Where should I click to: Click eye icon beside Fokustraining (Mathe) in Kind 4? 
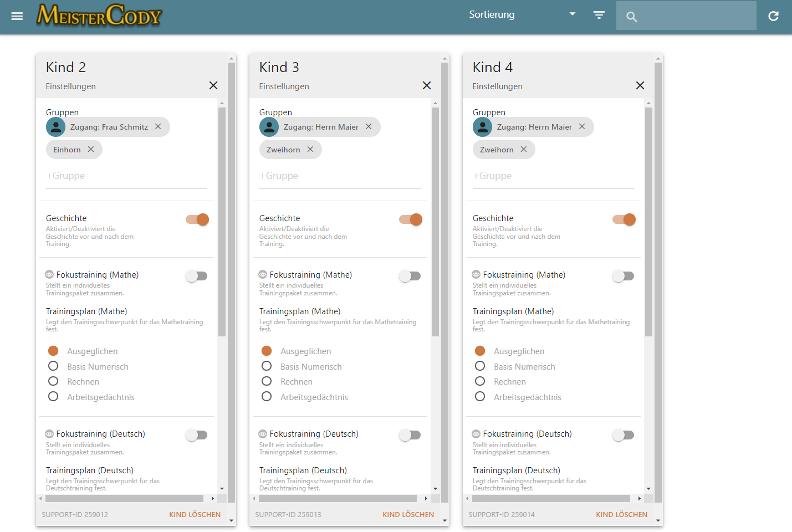(476, 274)
